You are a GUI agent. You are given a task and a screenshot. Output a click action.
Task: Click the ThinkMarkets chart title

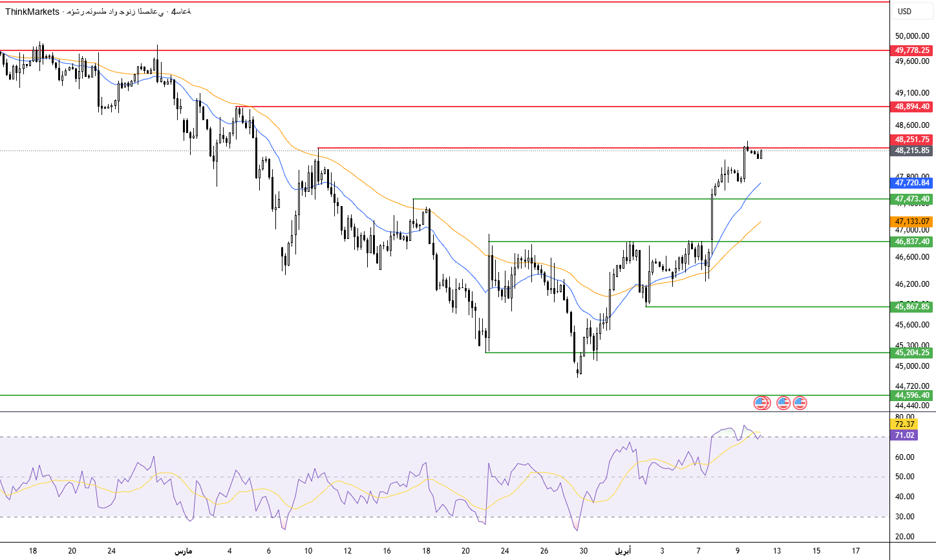coord(32,12)
